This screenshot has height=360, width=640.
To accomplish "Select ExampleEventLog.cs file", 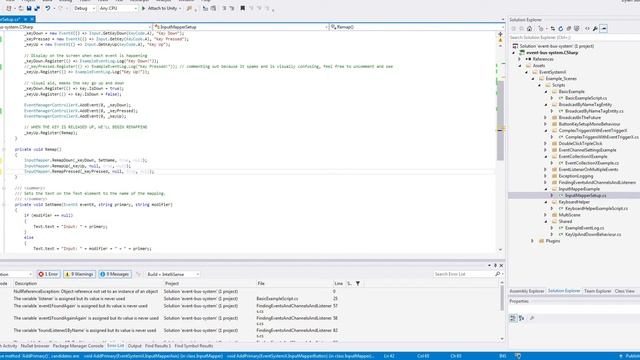I will 584,228.
